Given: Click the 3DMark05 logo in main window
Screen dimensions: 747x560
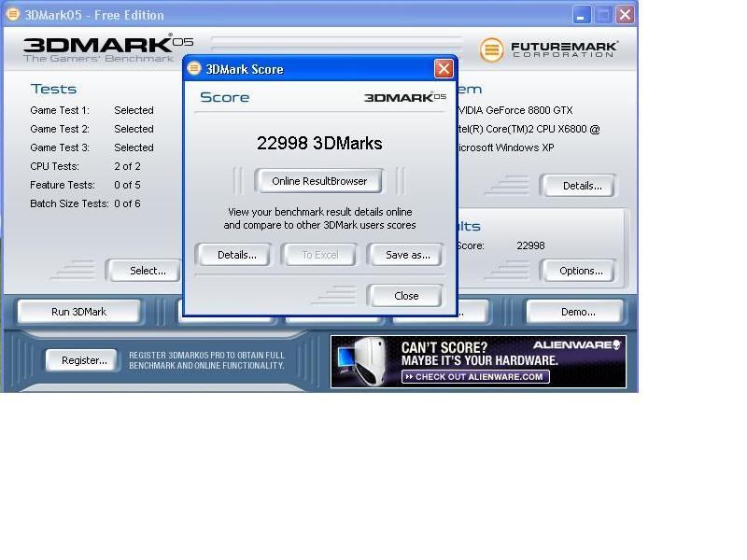Looking at the screenshot, I should [108, 48].
